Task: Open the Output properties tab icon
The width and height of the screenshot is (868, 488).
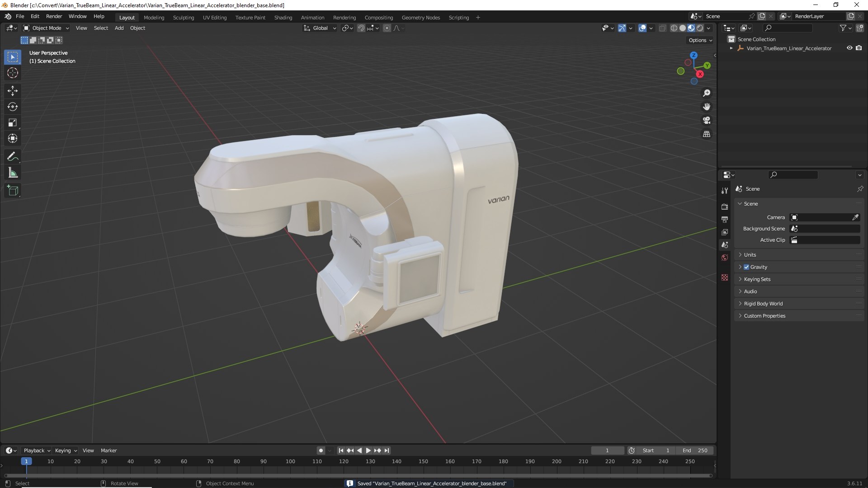Action: click(725, 219)
